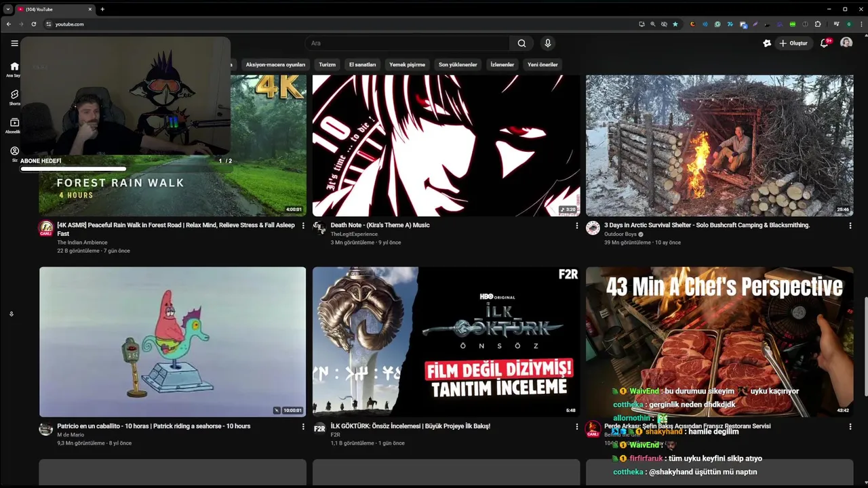Play the Patrick riding seahorse thumbnail
This screenshot has height=488, width=868.
[172, 342]
